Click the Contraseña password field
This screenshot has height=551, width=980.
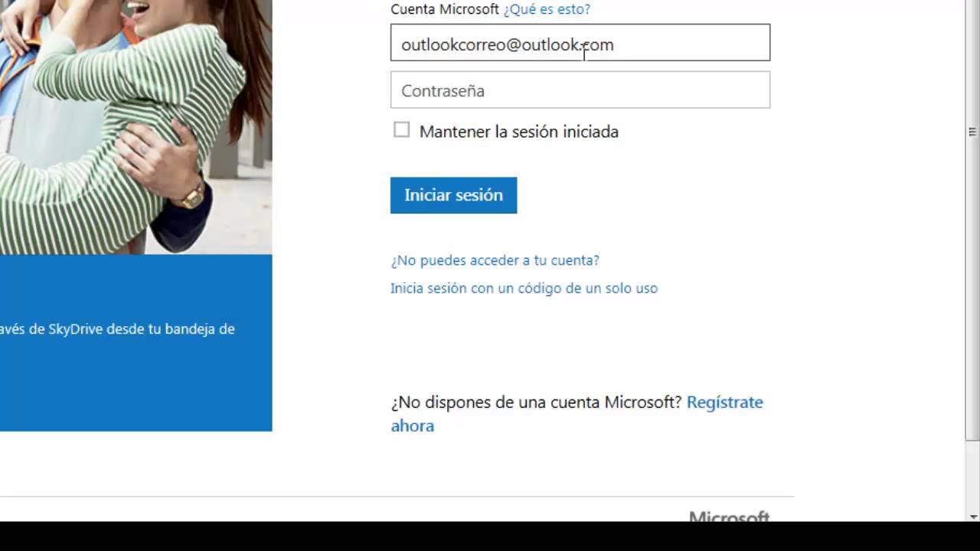(x=580, y=90)
